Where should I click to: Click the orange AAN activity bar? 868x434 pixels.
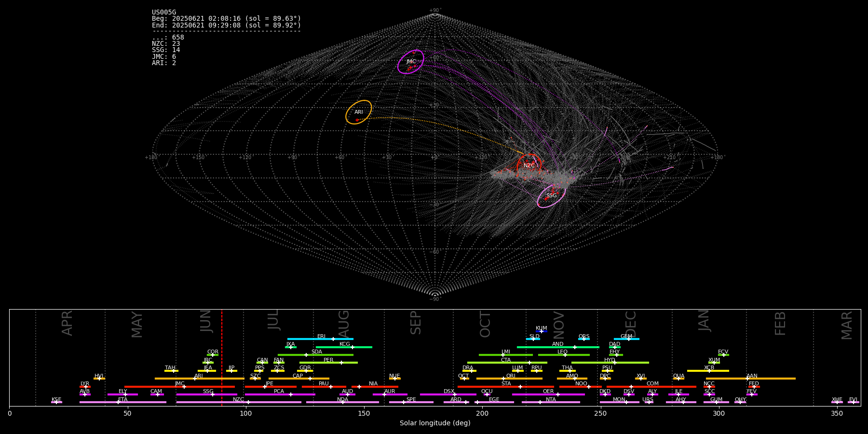point(751,379)
